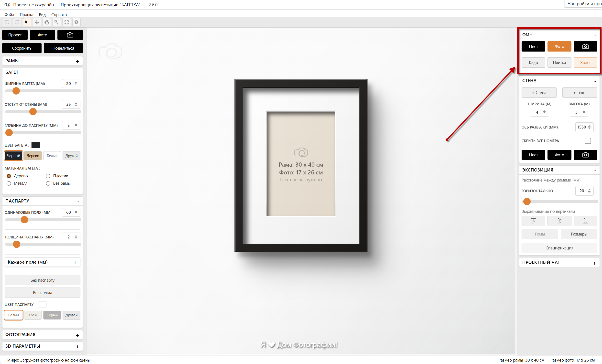This screenshot has width=602, height=364.
Task: Activate the four-arrow move tool
Action: coord(37,22)
